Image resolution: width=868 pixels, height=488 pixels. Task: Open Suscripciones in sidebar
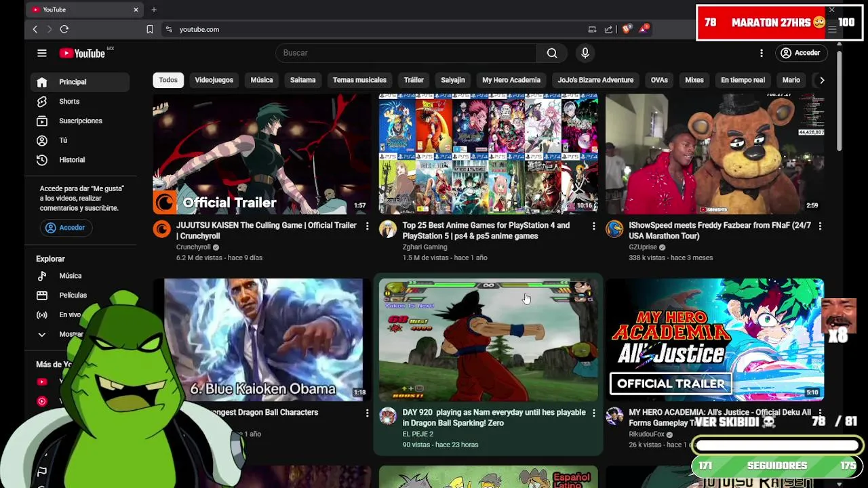pyautogui.click(x=80, y=121)
